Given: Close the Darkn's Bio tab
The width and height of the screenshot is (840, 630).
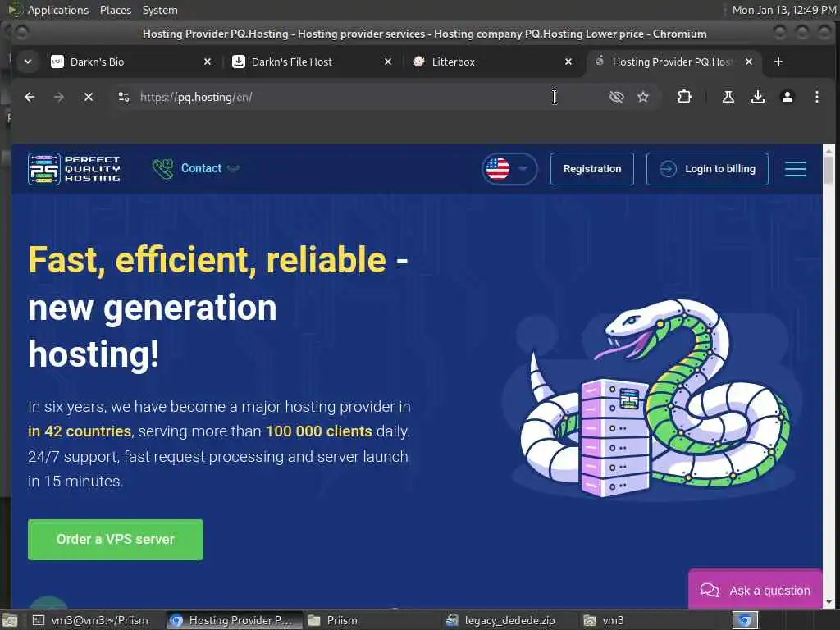Looking at the screenshot, I should point(208,62).
